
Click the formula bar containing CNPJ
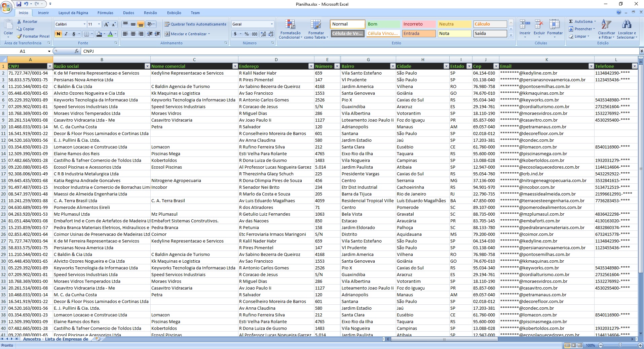pyautogui.click(x=360, y=51)
